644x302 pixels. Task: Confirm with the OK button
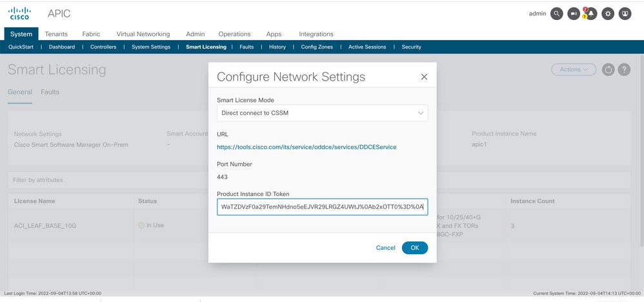click(415, 248)
